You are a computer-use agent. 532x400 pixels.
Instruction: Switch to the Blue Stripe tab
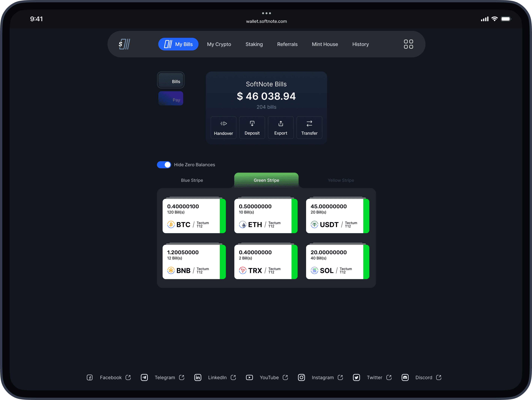(192, 180)
